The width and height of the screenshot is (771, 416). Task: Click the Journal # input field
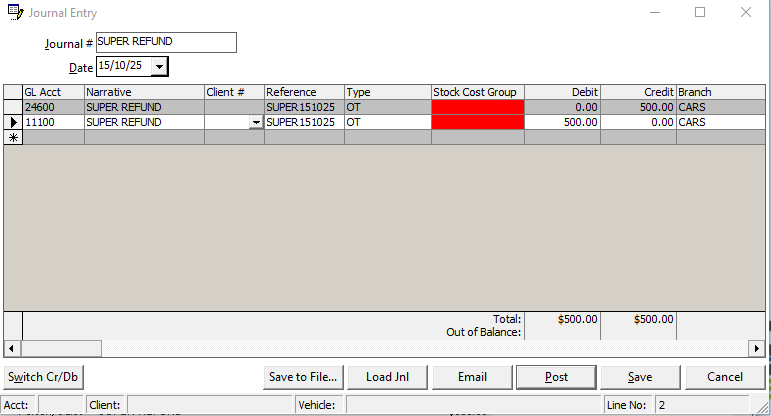(166, 42)
